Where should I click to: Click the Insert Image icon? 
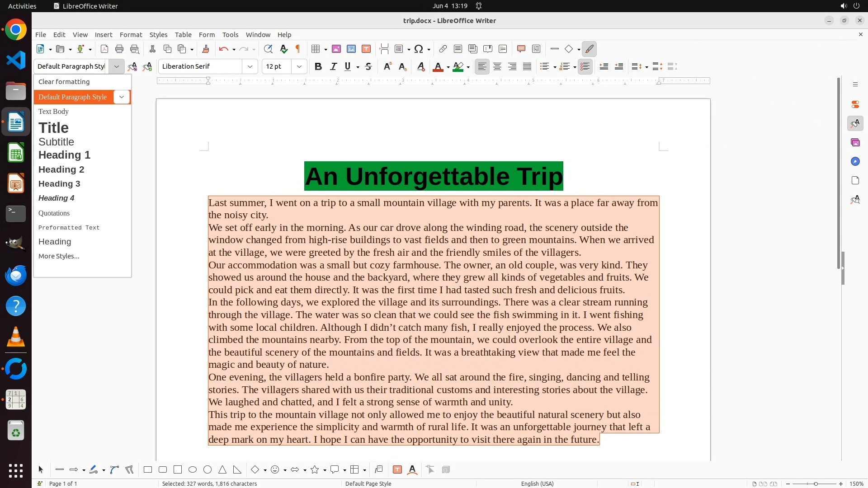click(336, 49)
